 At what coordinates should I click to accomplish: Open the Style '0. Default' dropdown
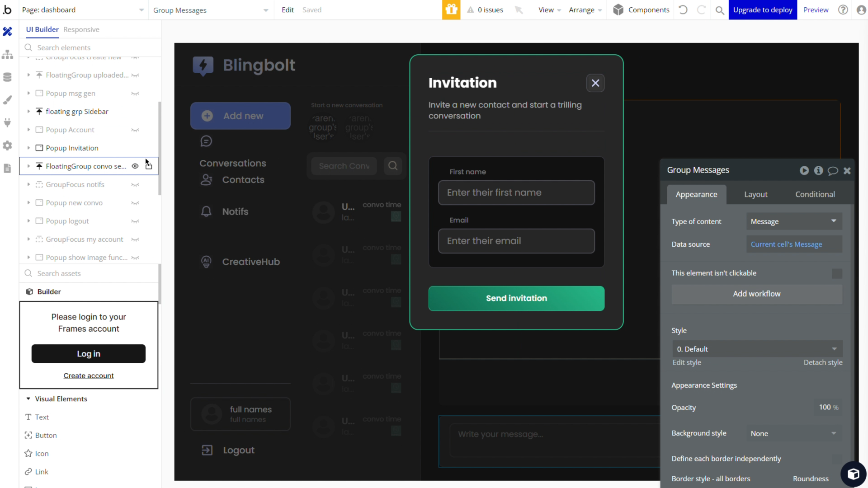(757, 349)
